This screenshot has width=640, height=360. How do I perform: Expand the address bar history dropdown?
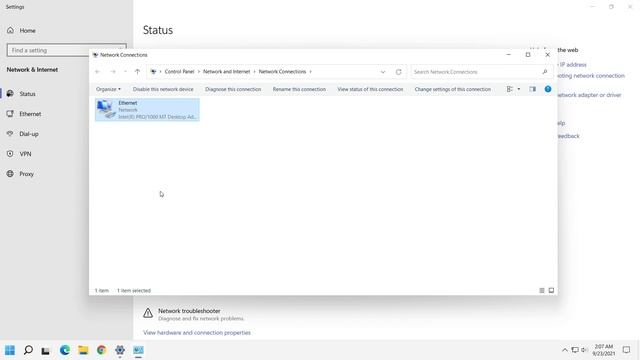(383, 72)
